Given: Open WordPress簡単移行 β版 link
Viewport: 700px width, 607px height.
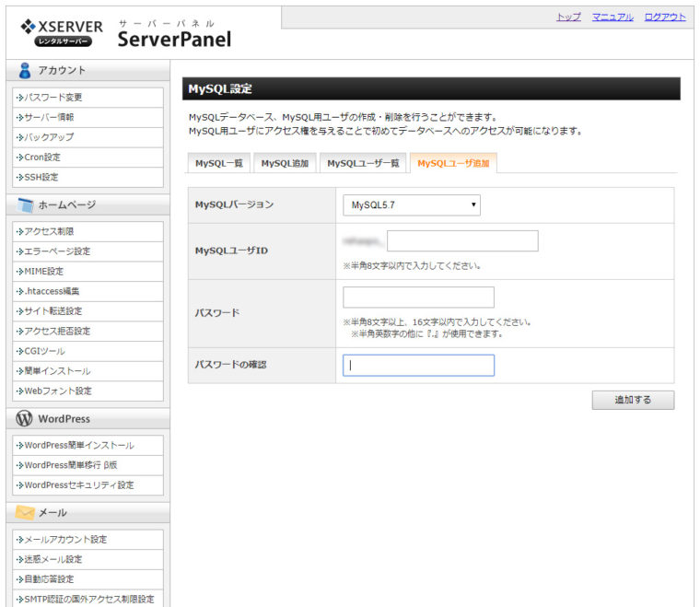Looking at the screenshot, I should pyautogui.click(x=87, y=465).
